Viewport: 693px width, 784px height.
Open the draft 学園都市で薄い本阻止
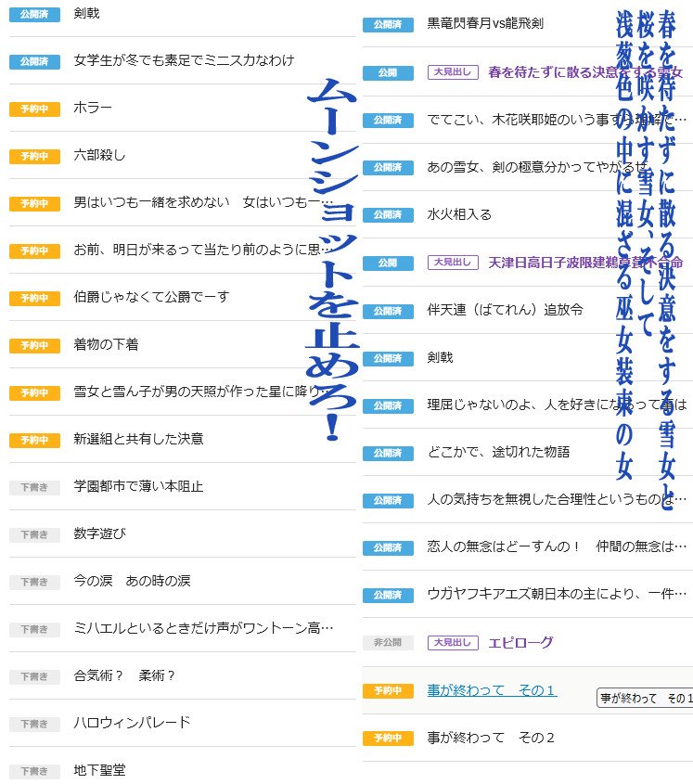(x=138, y=486)
